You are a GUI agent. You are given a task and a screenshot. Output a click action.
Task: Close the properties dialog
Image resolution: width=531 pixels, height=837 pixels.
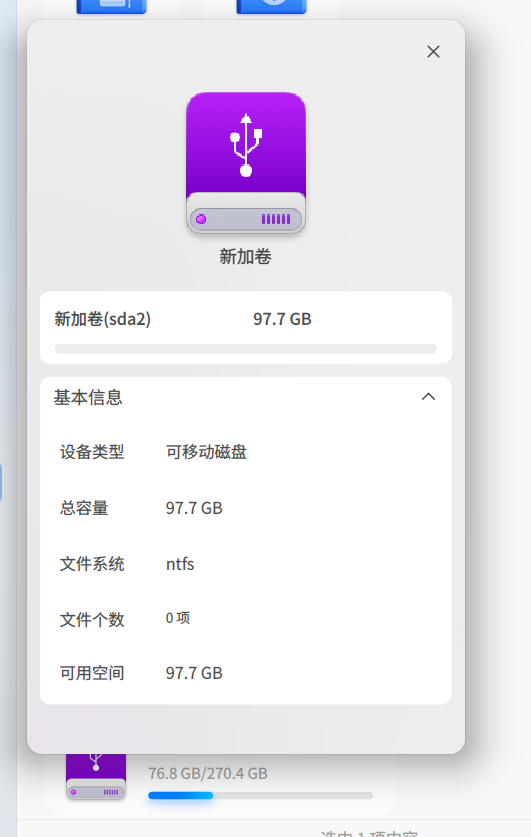coord(433,52)
